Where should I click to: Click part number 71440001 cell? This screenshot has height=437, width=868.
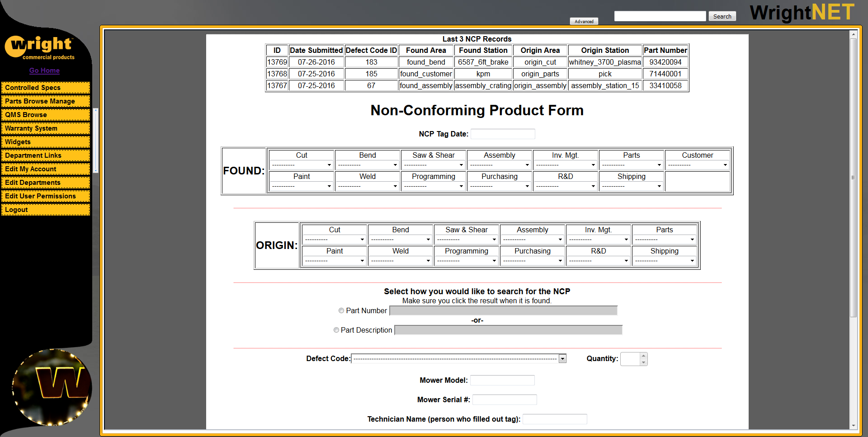click(665, 74)
